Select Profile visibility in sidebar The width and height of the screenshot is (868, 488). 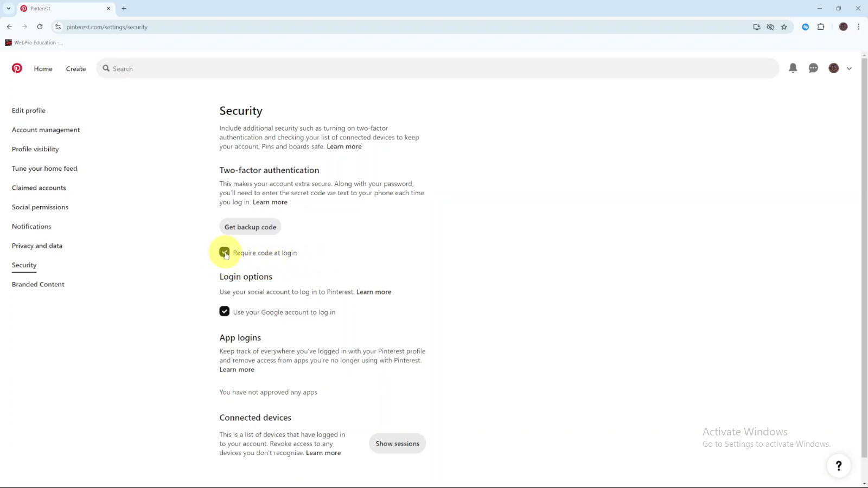(x=35, y=149)
